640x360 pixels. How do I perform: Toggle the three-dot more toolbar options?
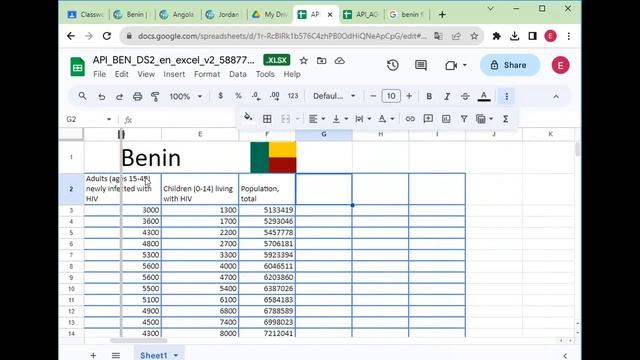point(507,96)
